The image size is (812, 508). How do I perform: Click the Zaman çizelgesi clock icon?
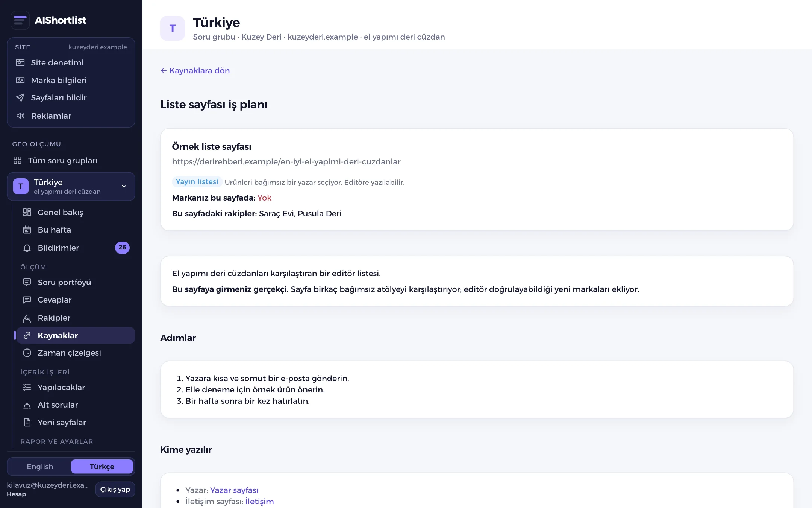(27, 353)
